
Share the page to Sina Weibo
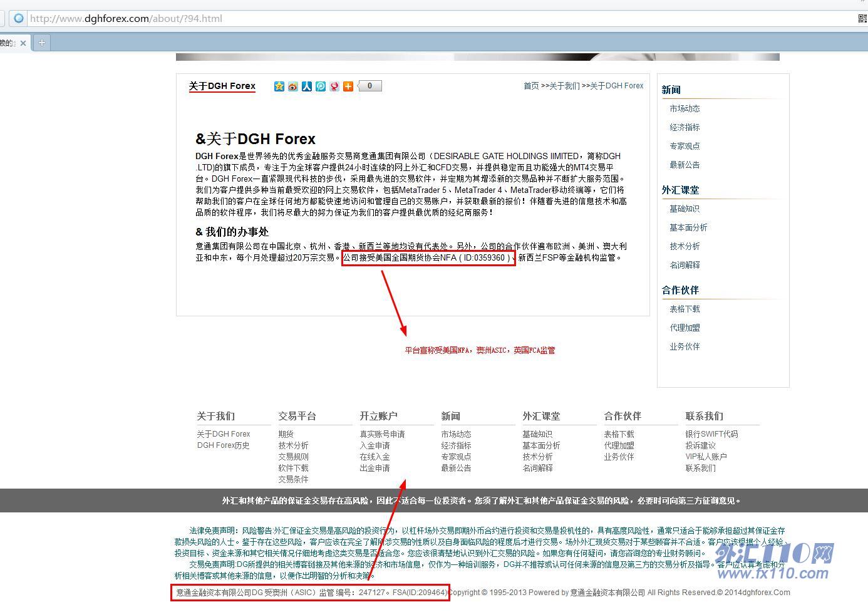coord(293,86)
